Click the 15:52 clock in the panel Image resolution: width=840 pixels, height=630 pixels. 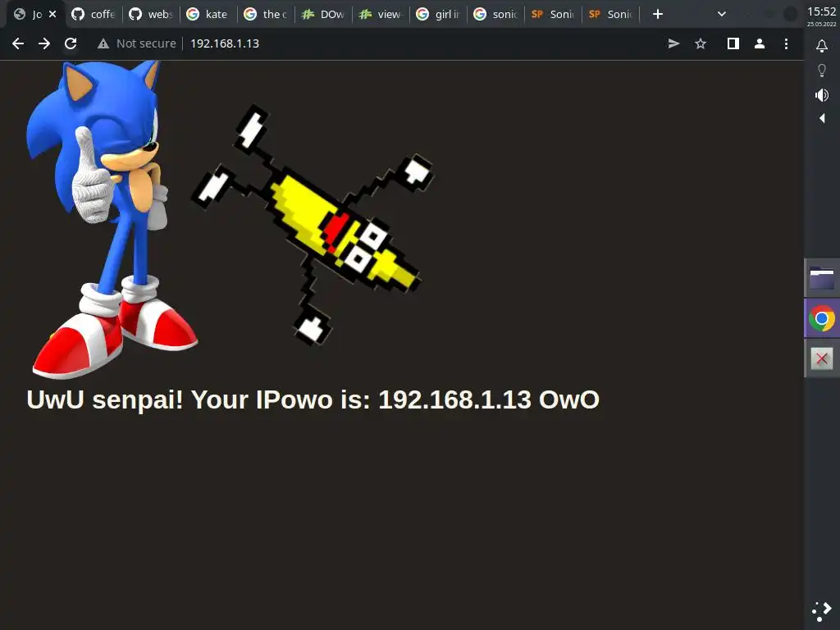822,11
